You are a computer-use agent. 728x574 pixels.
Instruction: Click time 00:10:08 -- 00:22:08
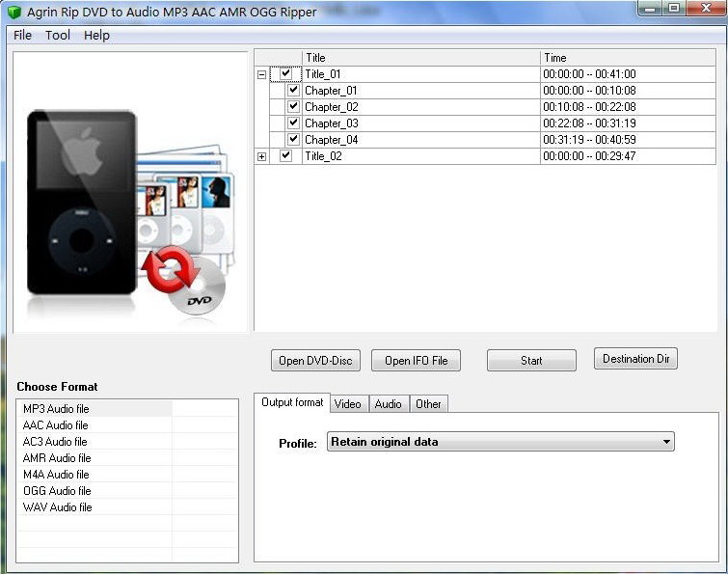tap(589, 107)
